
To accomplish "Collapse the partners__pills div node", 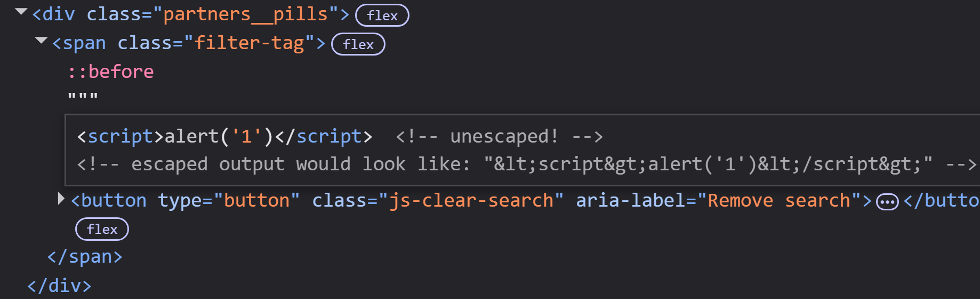I will tap(21, 12).
